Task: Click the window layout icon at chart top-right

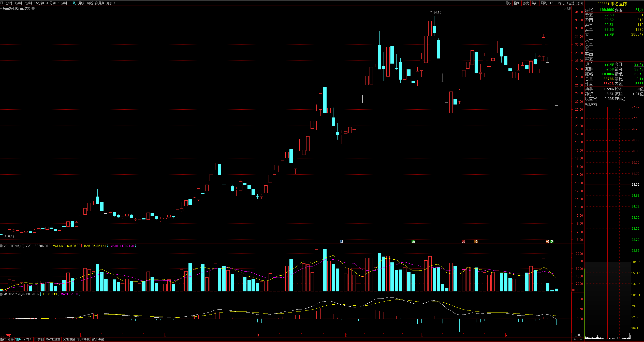Action: click(x=569, y=8)
